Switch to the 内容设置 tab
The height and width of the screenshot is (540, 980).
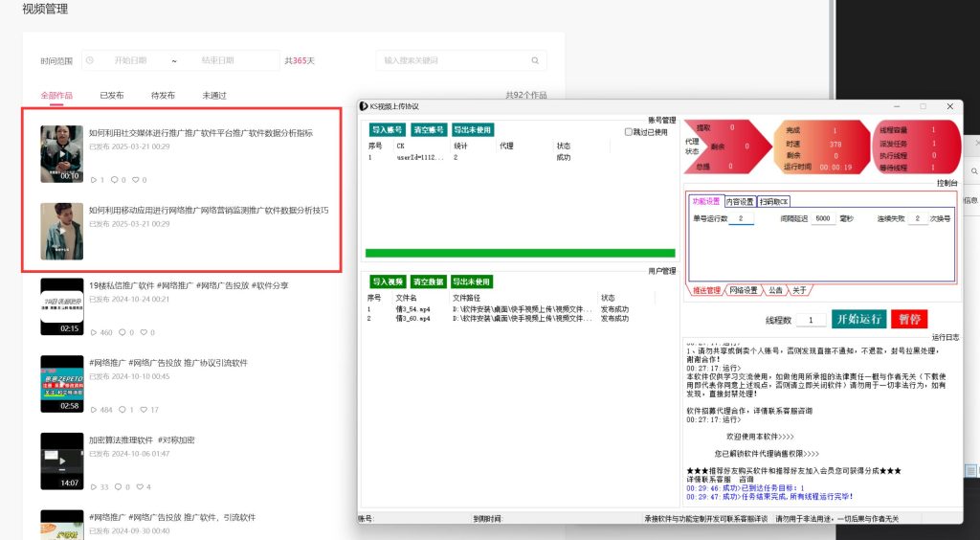tap(739, 202)
